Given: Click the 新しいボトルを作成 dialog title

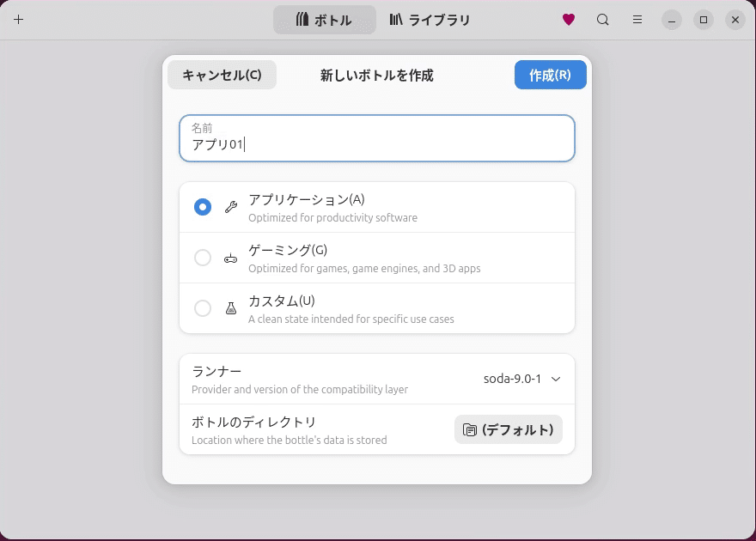Looking at the screenshot, I should 377,76.
